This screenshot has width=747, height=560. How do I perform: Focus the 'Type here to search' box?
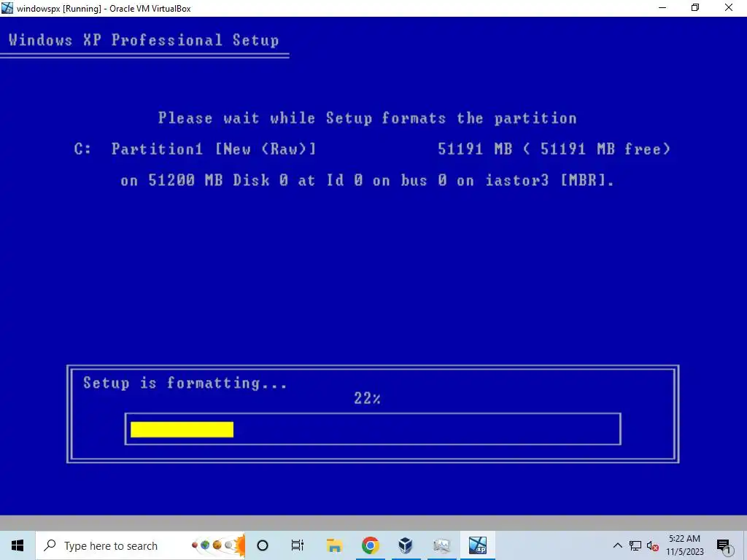click(x=140, y=545)
